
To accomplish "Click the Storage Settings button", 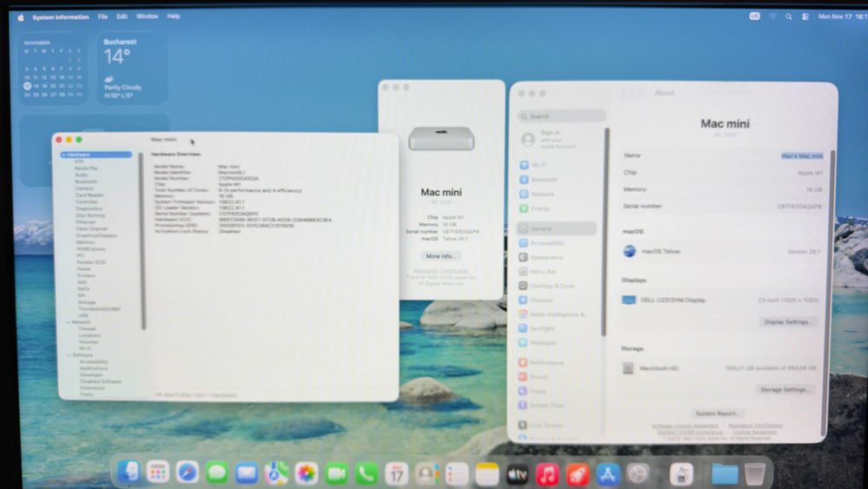I will tap(785, 389).
